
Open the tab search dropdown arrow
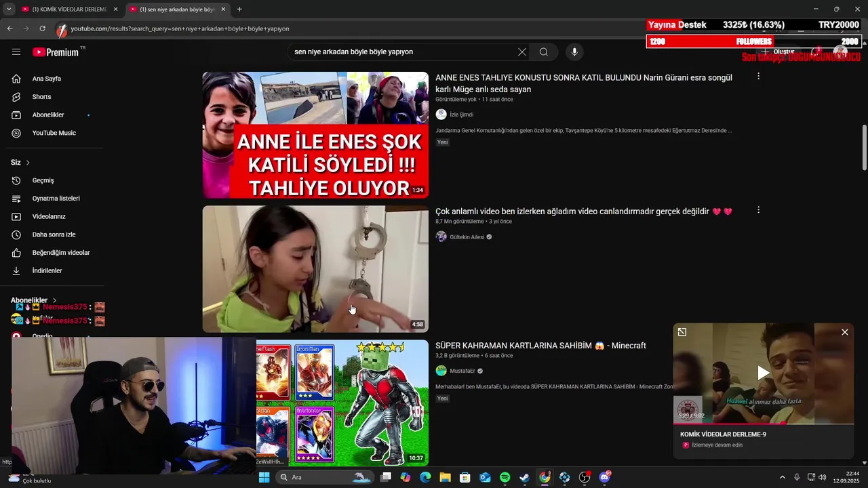9,9
